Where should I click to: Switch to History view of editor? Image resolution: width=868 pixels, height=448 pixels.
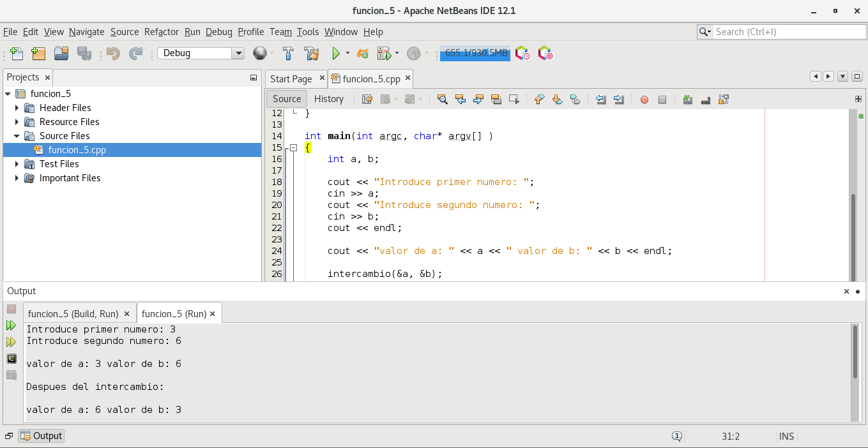tap(329, 99)
